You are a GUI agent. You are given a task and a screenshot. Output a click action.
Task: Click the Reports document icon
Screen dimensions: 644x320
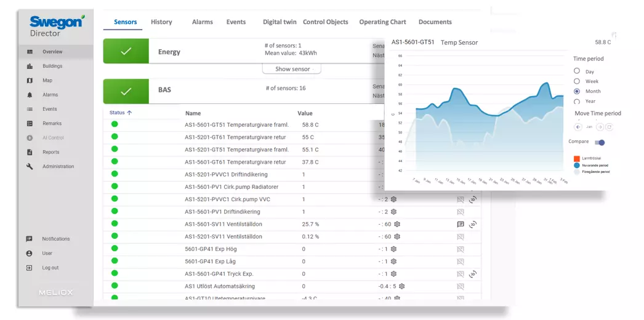pos(30,152)
